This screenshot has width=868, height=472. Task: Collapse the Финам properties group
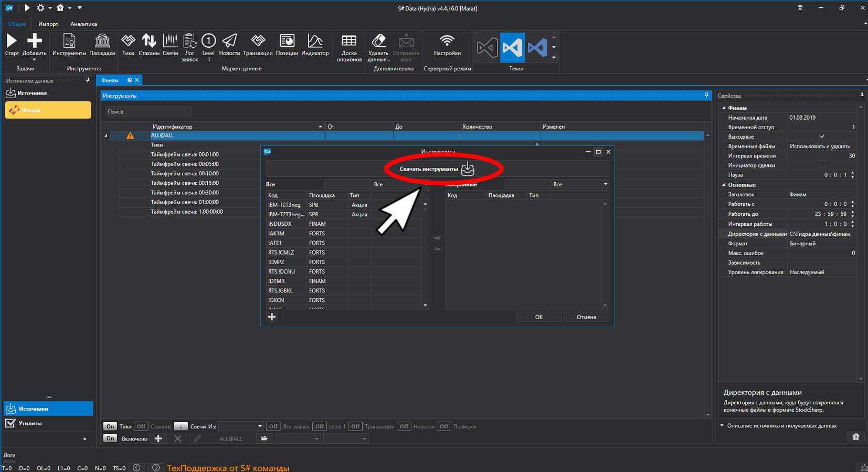point(724,108)
